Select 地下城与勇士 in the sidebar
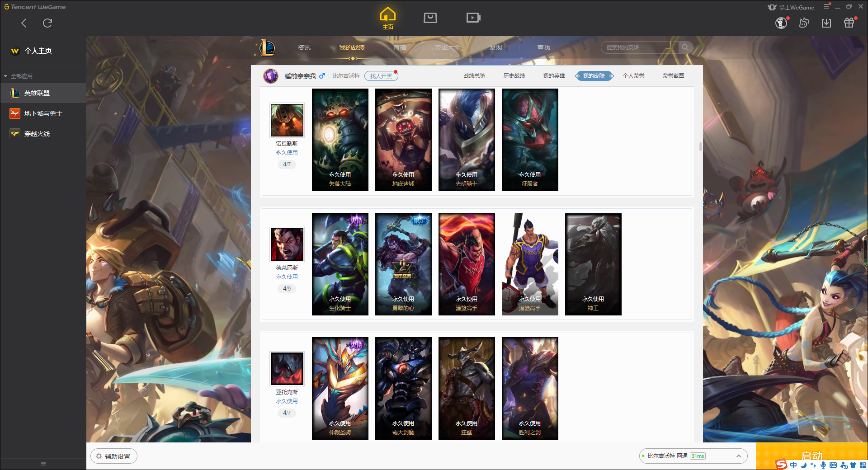Screen dimensions: 868x470 [43, 113]
